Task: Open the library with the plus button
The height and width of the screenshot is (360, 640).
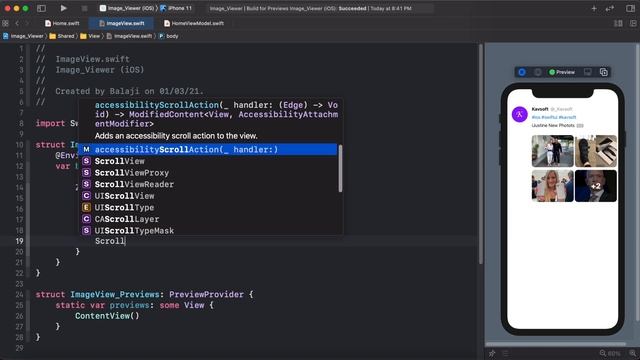Action: 594,8
